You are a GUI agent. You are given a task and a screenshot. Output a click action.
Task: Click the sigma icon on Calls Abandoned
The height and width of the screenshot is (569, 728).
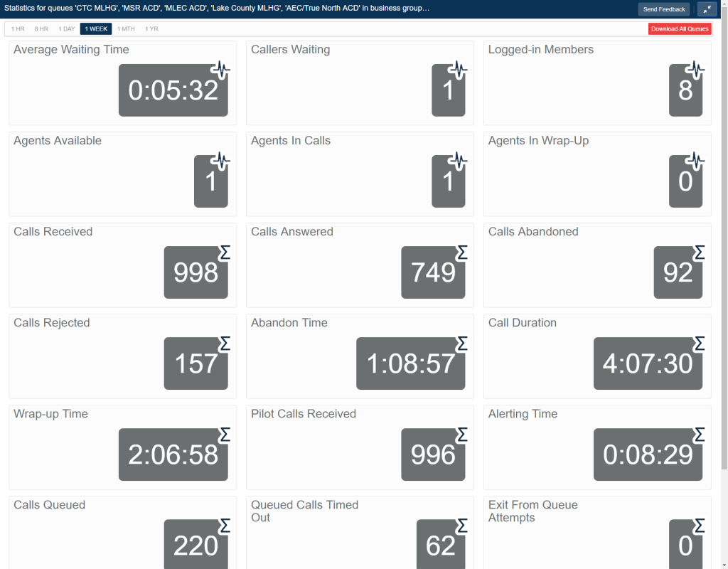click(700, 252)
